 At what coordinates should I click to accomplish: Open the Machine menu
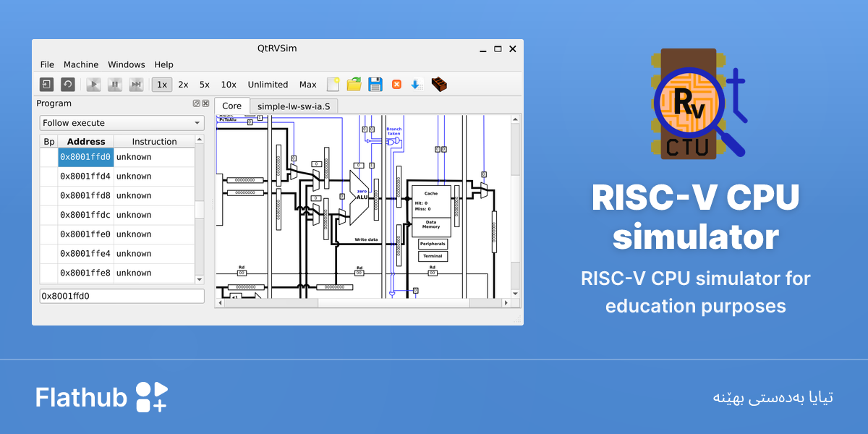click(x=81, y=64)
